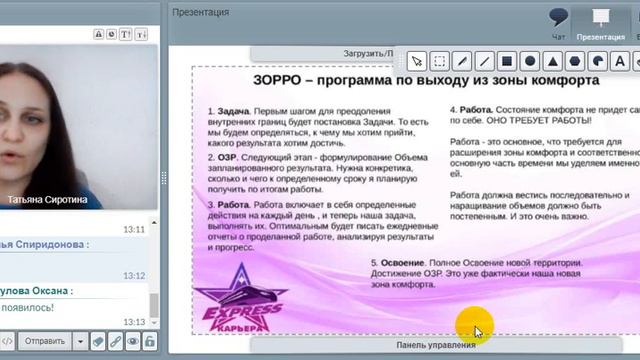
Task: Click the 13:12 chat timestamp
Action: pyautogui.click(x=134, y=276)
